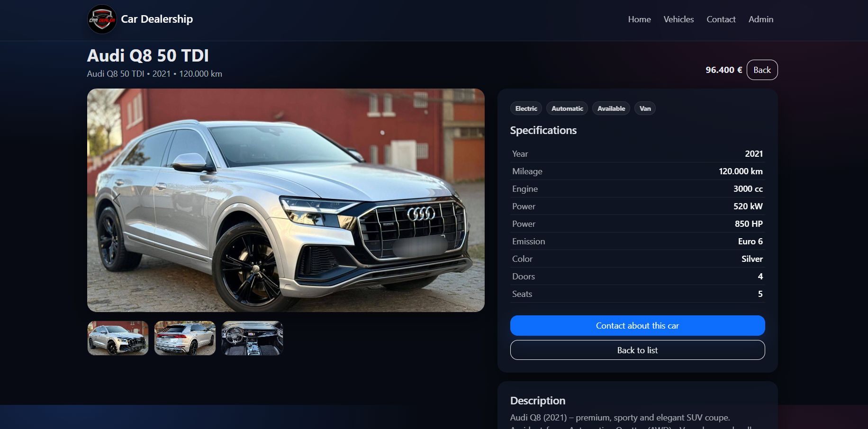This screenshot has width=868, height=429.
Task: Click the 96.400 € price label
Action: click(x=723, y=70)
